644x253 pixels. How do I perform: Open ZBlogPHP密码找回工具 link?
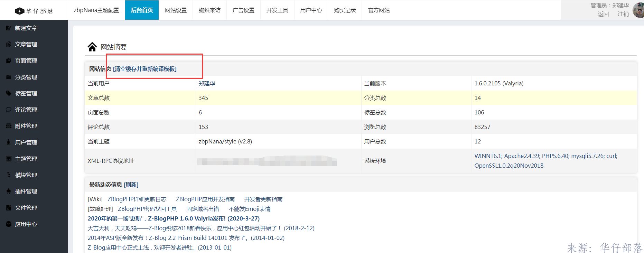click(x=147, y=209)
